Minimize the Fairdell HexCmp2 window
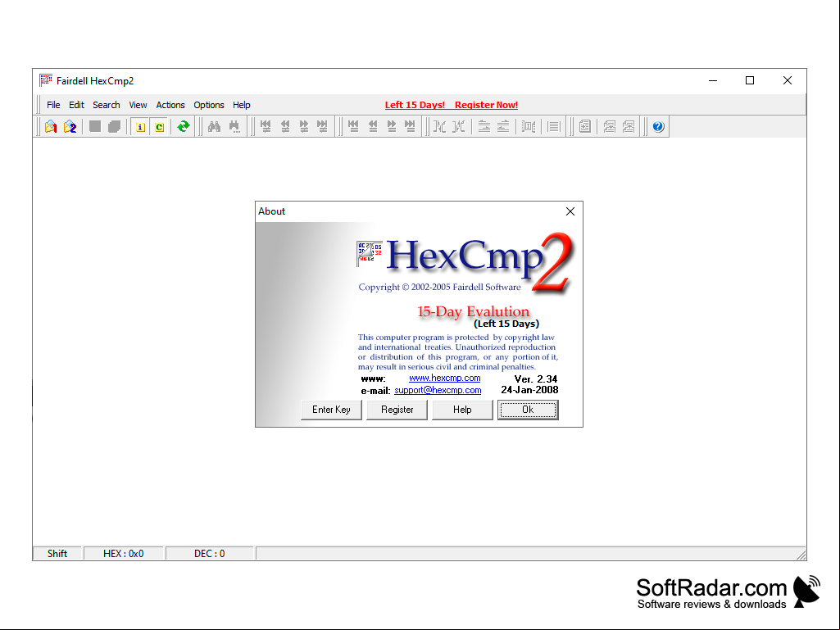The height and width of the screenshot is (630, 840). pos(713,80)
